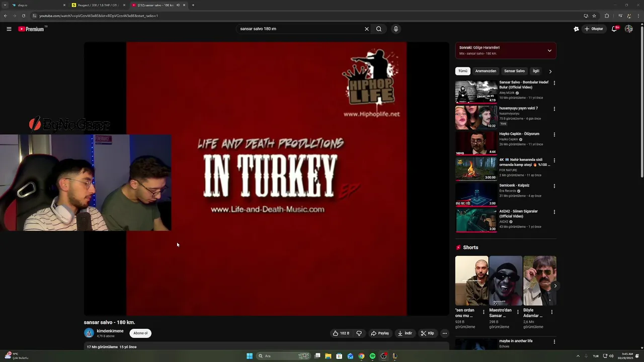Open options for Semicenk Kalpsiz video

(554, 186)
